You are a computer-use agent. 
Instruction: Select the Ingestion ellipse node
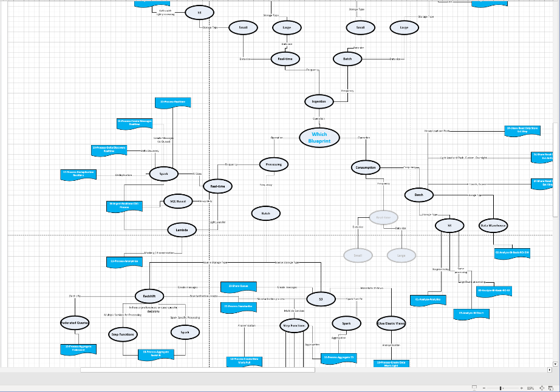click(x=319, y=101)
